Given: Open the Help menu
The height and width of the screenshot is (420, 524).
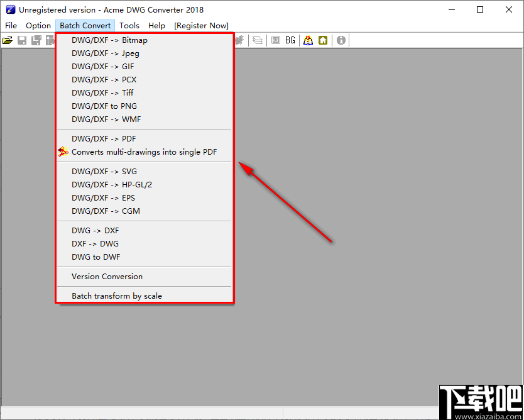Looking at the screenshot, I should click(x=156, y=25).
